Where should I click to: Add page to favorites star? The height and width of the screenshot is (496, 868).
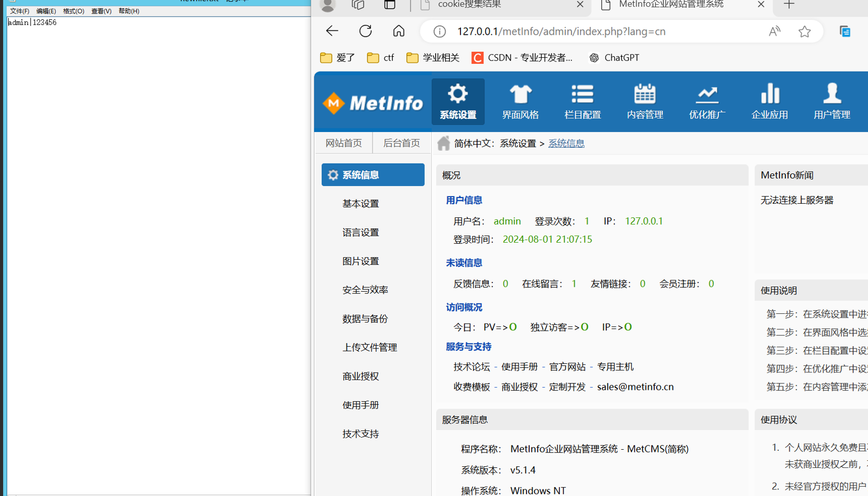(805, 31)
